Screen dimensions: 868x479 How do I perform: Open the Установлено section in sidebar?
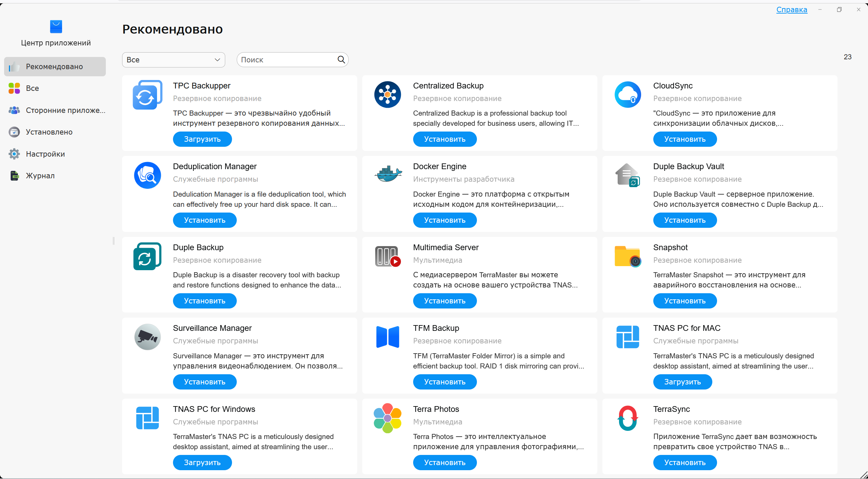(49, 132)
